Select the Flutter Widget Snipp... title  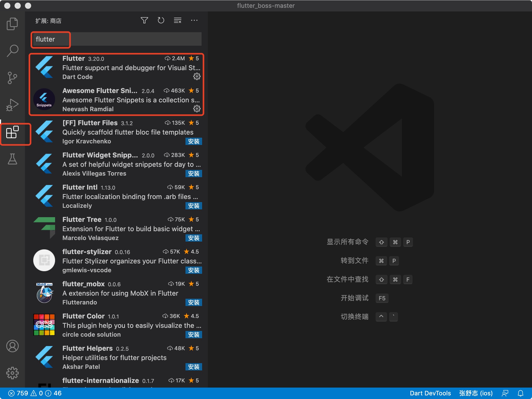pos(100,155)
